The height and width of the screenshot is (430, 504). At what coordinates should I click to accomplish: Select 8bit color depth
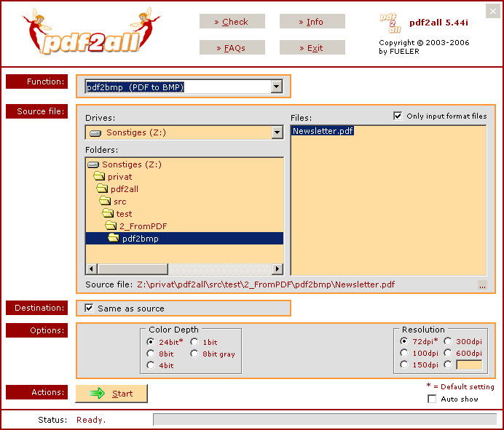(151, 354)
